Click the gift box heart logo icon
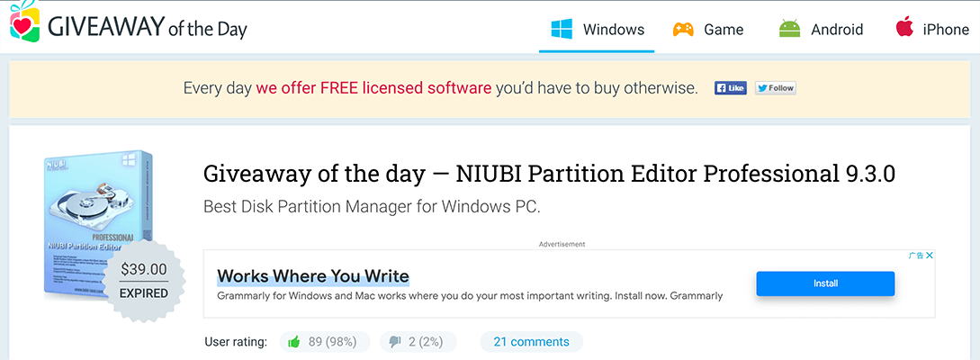 [x=24, y=24]
